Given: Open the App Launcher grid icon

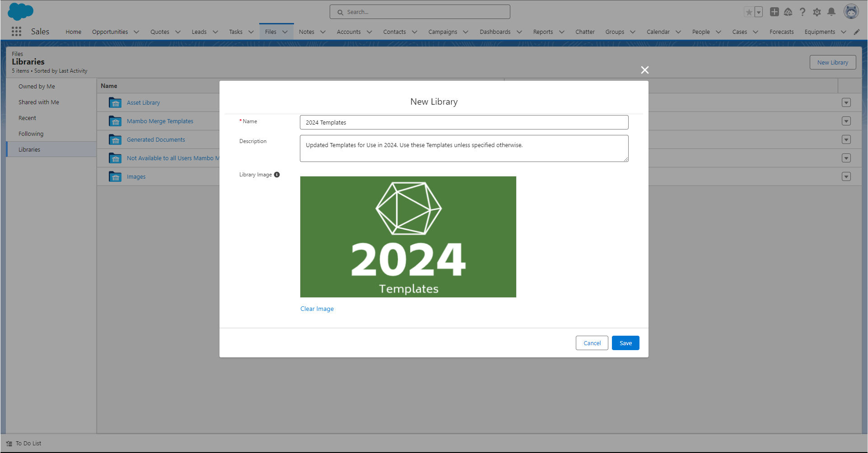Looking at the screenshot, I should click(16, 32).
